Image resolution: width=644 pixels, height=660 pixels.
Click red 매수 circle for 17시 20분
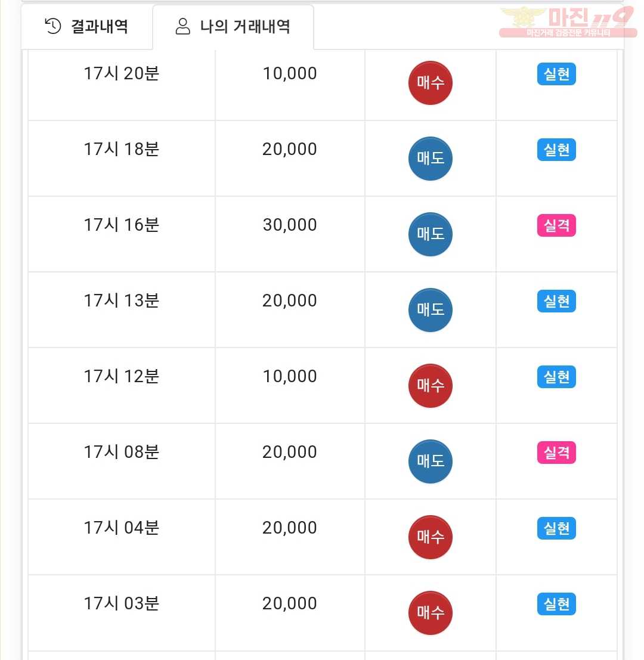click(x=430, y=83)
